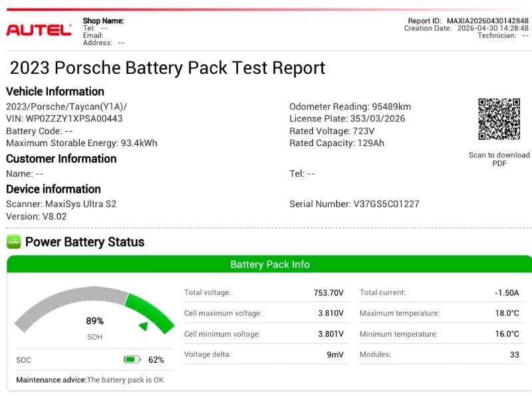Viewport: 532px width, 396px height.
Task: Click the Cell minimum voltage label
Action: [x=222, y=334]
